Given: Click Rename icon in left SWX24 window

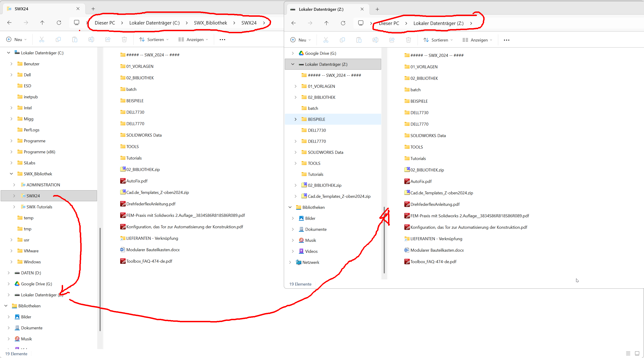Looking at the screenshot, I should (x=91, y=39).
